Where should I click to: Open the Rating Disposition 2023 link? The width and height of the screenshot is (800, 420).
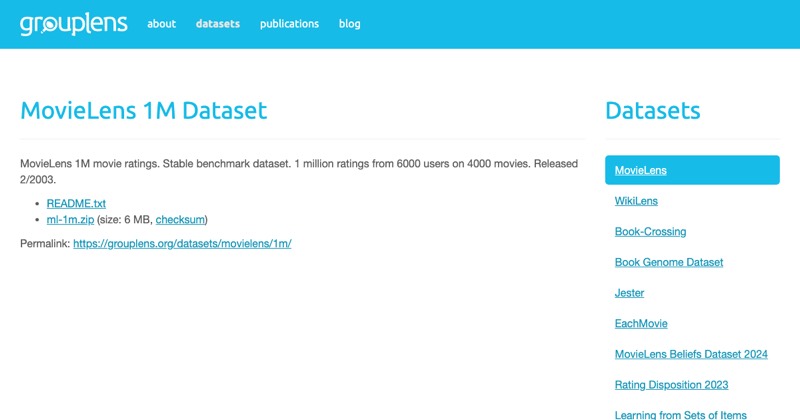[671, 384]
